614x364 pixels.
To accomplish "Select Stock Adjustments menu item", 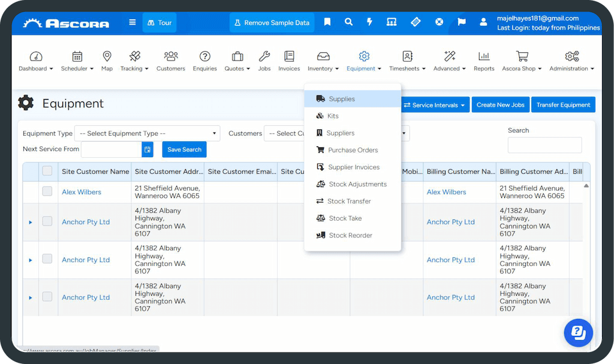I will point(353,184).
